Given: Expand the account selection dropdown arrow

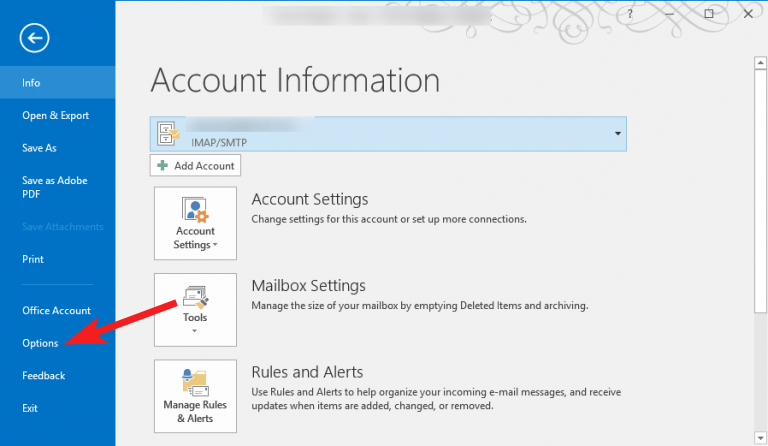Looking at the screenshot, I should (618, 134).
